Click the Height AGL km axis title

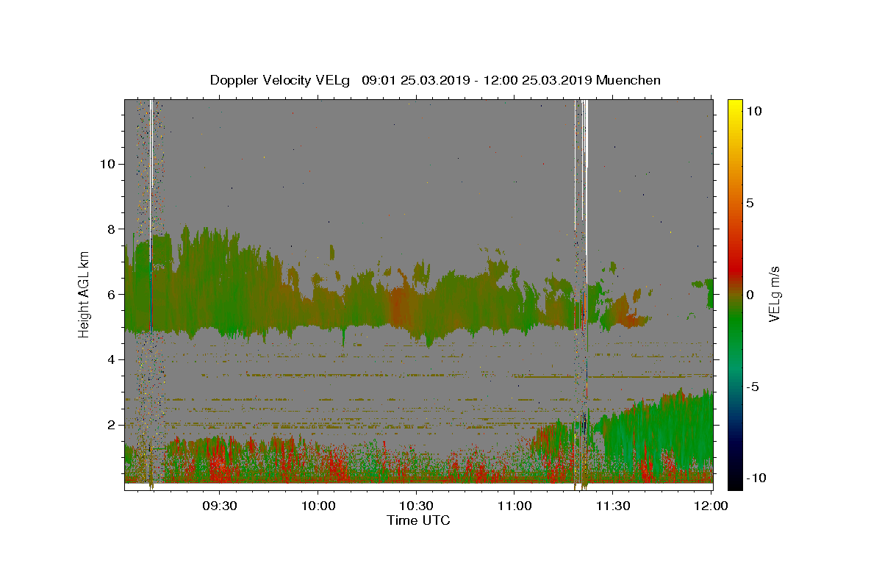pos(84,294)
